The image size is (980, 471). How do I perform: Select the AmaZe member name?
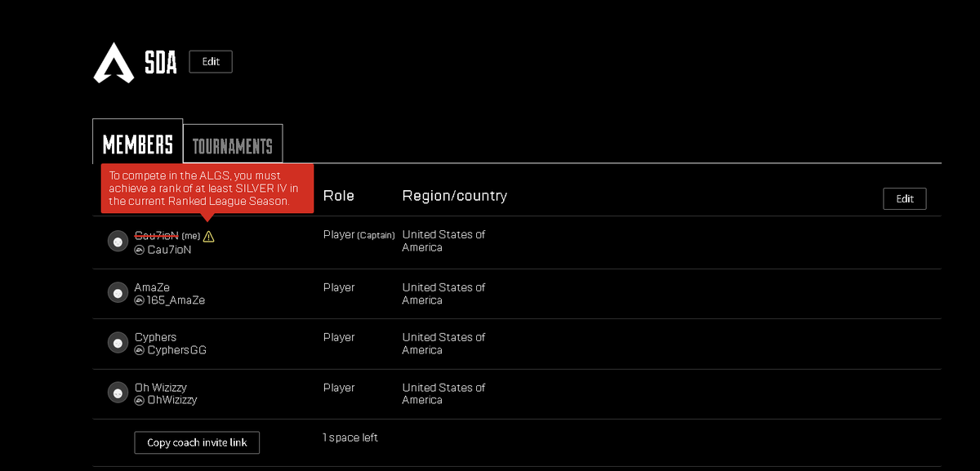[153, 287]
